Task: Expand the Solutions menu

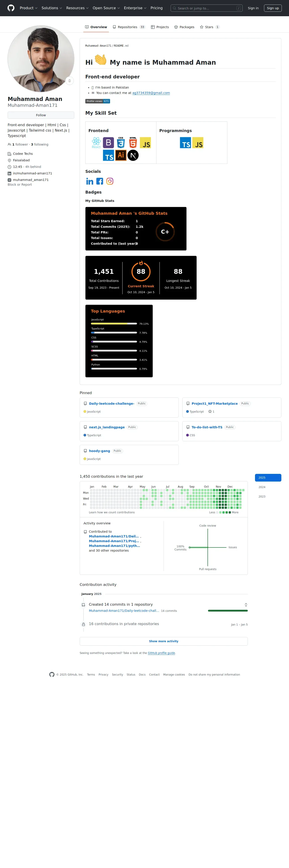Action: point(52,8)
